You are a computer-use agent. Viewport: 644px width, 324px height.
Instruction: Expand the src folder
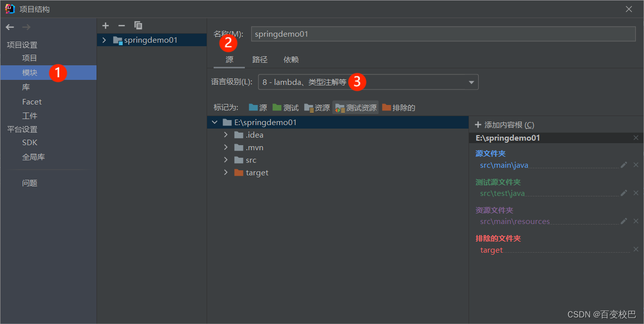click(x=226, y=160)
